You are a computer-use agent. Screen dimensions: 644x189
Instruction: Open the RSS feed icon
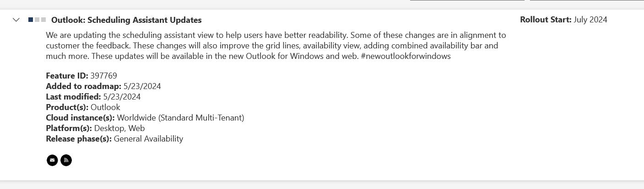66,160
